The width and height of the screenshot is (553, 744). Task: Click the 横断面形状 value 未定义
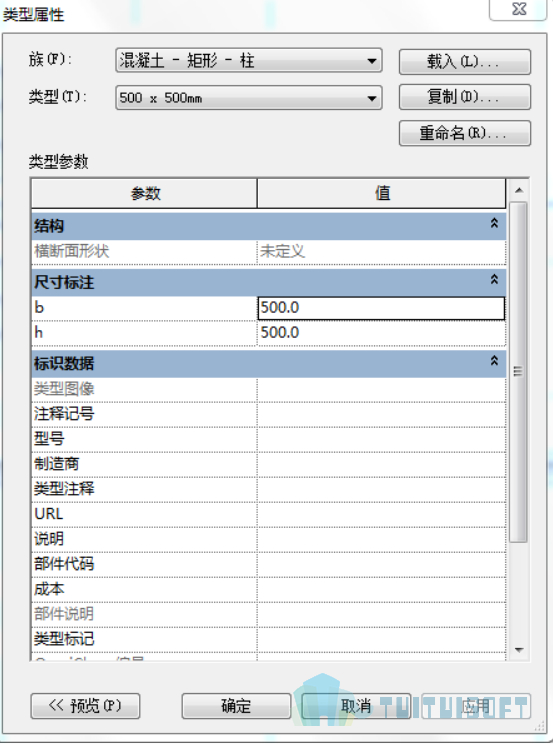(381, 251)
